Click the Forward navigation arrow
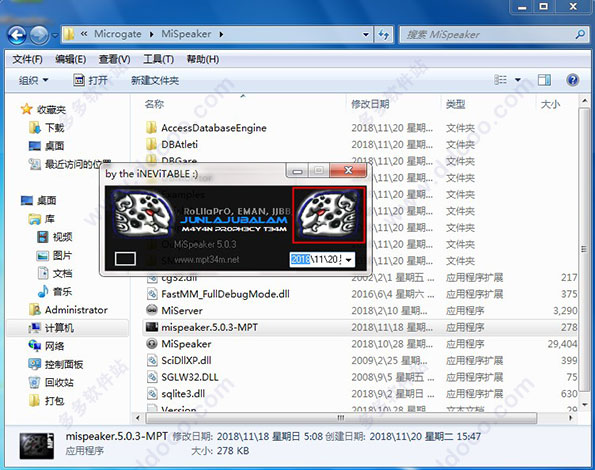 [39, 35]
